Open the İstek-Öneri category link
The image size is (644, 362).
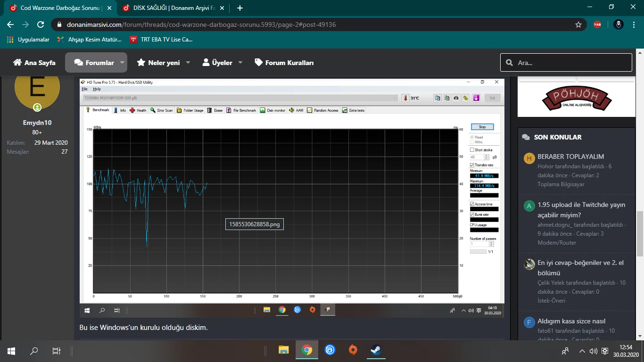point(551,301)
